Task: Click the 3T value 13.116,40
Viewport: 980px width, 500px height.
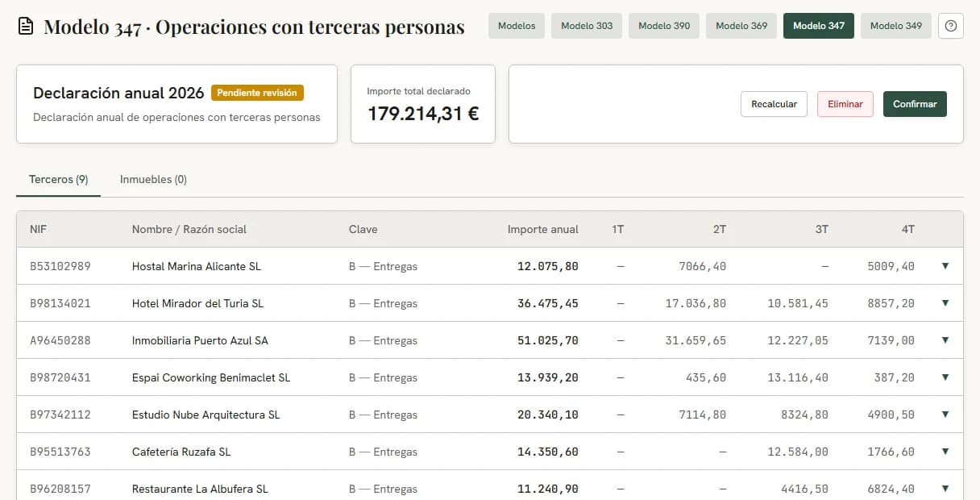Action: 798,377
